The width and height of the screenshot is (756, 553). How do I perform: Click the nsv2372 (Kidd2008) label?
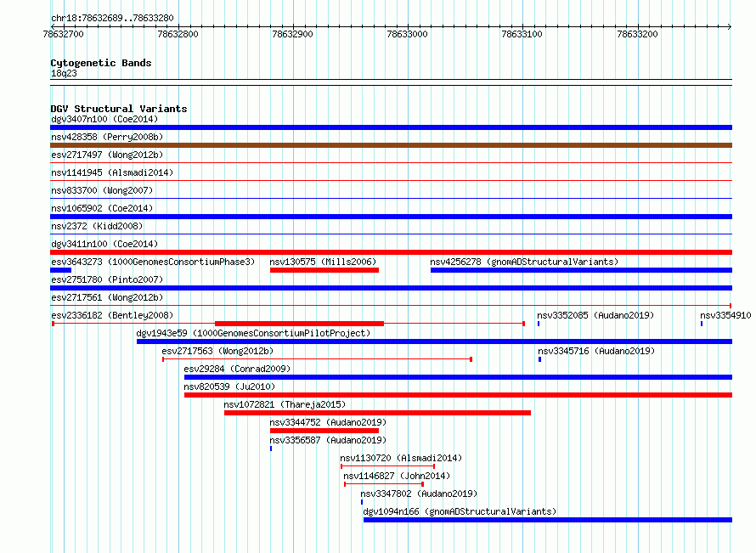coord(97,226)
